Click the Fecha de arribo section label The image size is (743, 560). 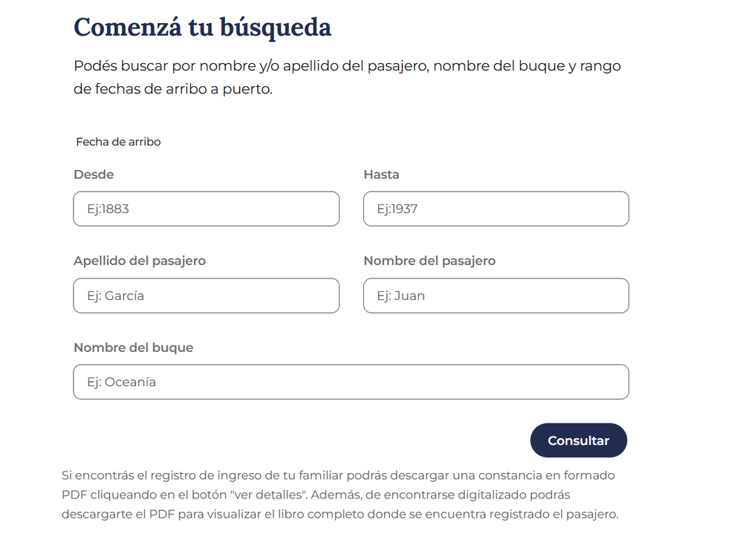pyautogui.click(x=118, y=142)
